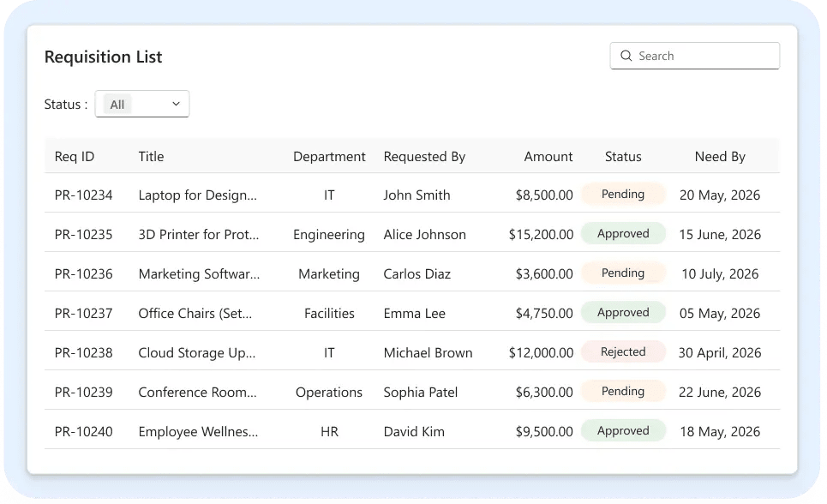Click the Requested By column header

coord(424,157)
